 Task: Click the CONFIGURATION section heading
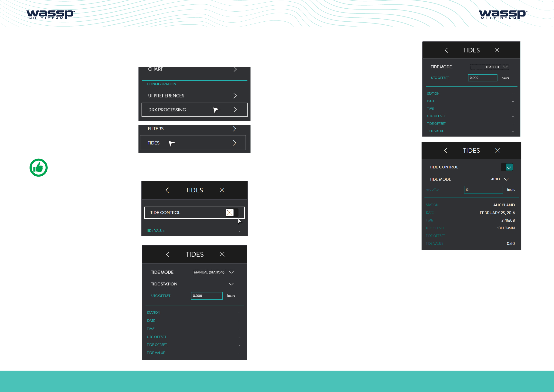[x=161, y=84]
